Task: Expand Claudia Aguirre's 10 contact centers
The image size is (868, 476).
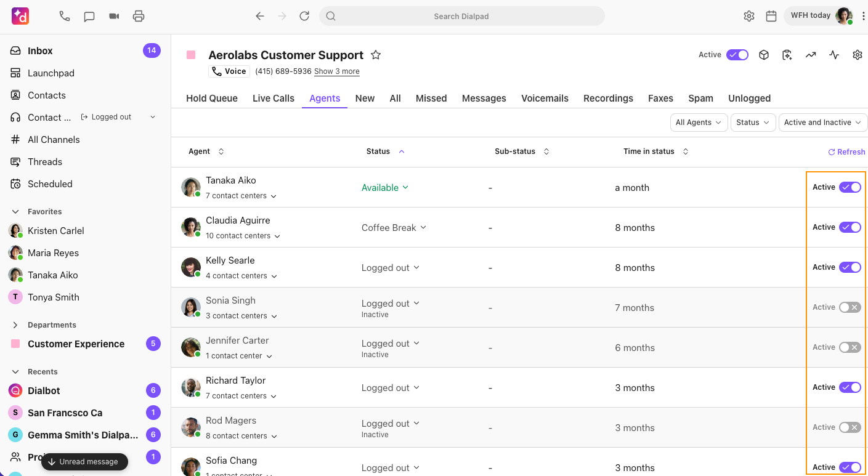Action: (243, 236)
